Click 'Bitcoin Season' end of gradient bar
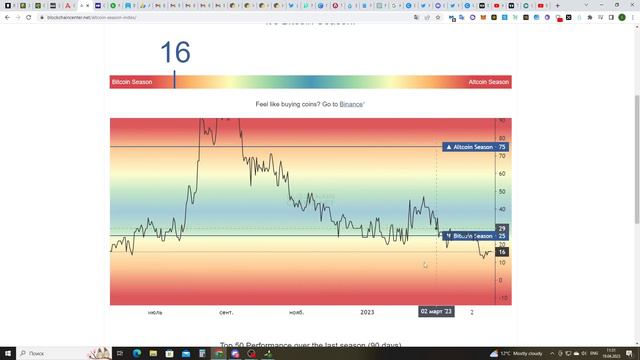Screen dimensions: 640x360 (132, 82)
